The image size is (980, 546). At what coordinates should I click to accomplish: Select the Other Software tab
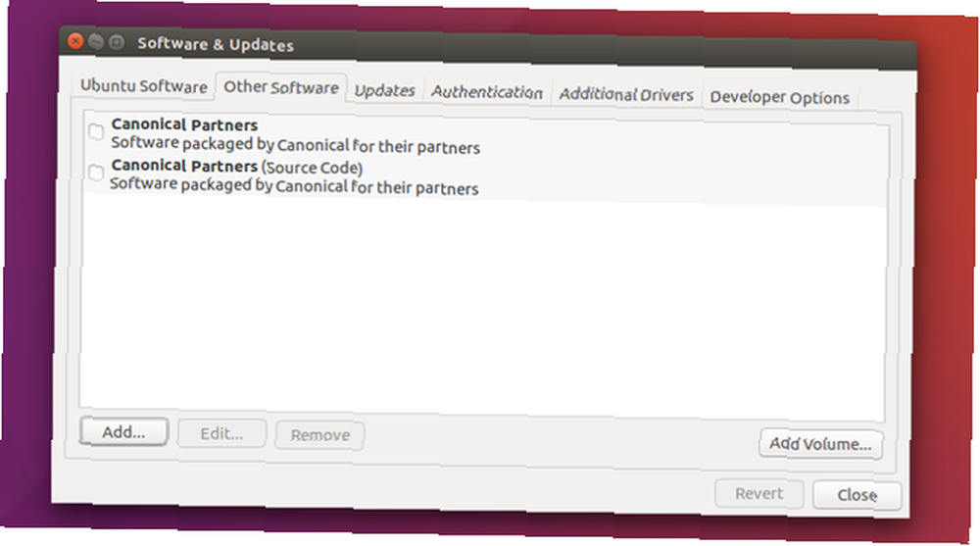click(x=281, y=87)
